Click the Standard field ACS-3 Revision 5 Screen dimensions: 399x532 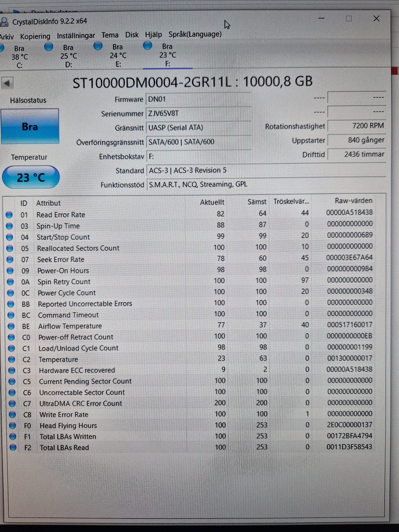coord(266,170)
